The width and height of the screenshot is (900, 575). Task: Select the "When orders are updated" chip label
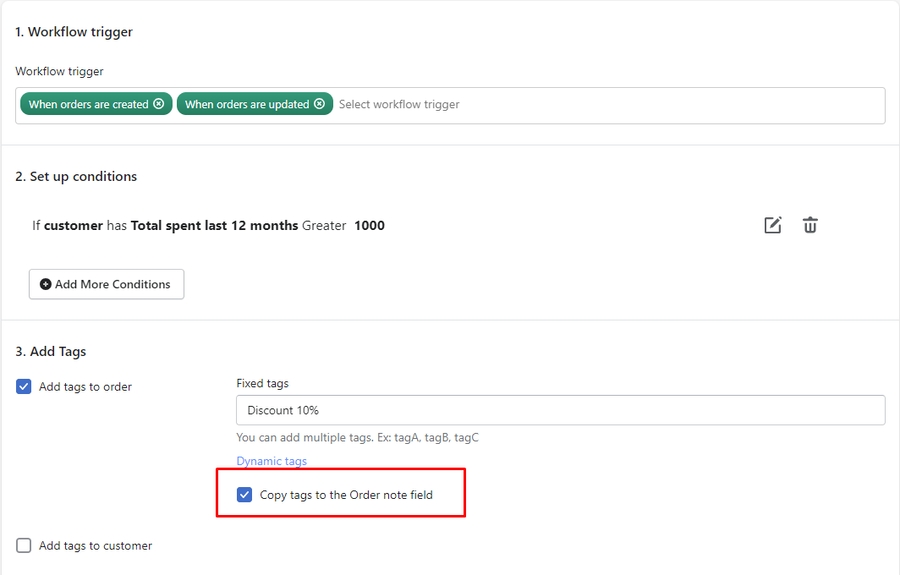[247, 104]
